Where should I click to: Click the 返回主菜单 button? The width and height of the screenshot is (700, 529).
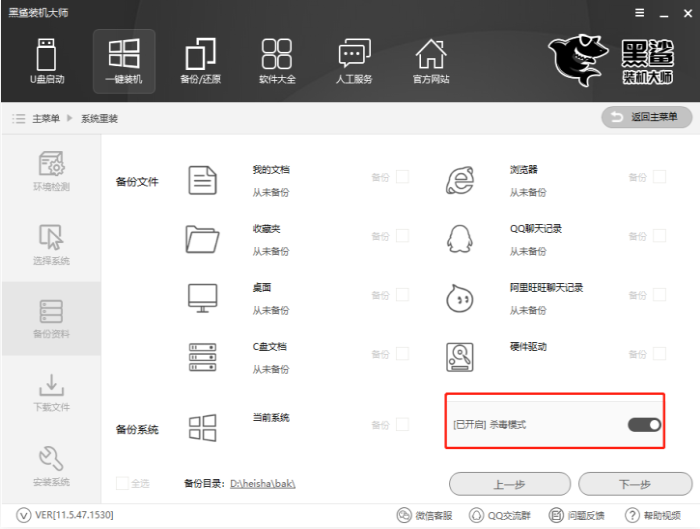click(x=646, y=117)
